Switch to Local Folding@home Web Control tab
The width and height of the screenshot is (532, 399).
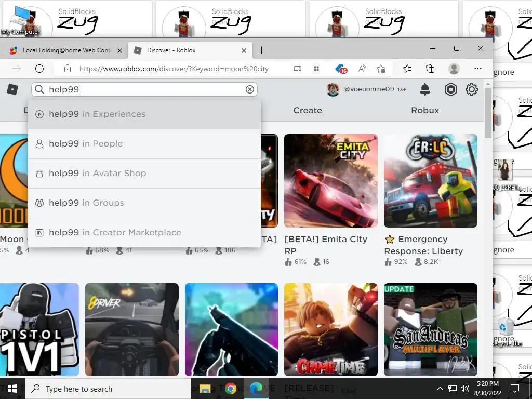click(x=65, y=50)
